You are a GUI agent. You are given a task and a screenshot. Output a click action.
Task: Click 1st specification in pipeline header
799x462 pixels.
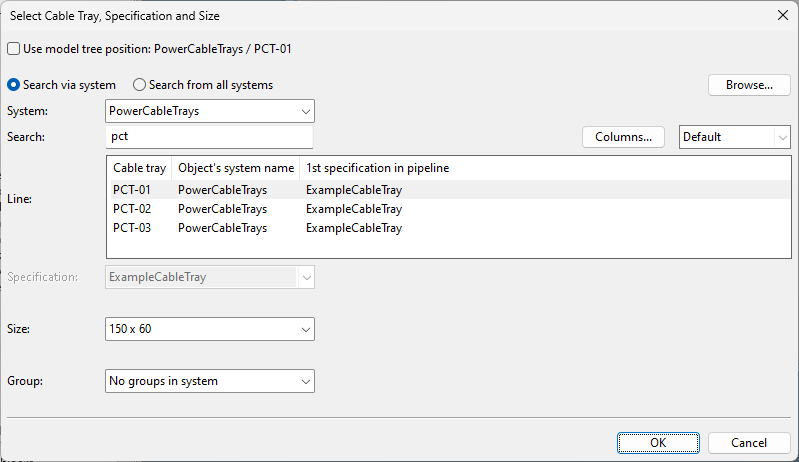click(x=377, y=168)
